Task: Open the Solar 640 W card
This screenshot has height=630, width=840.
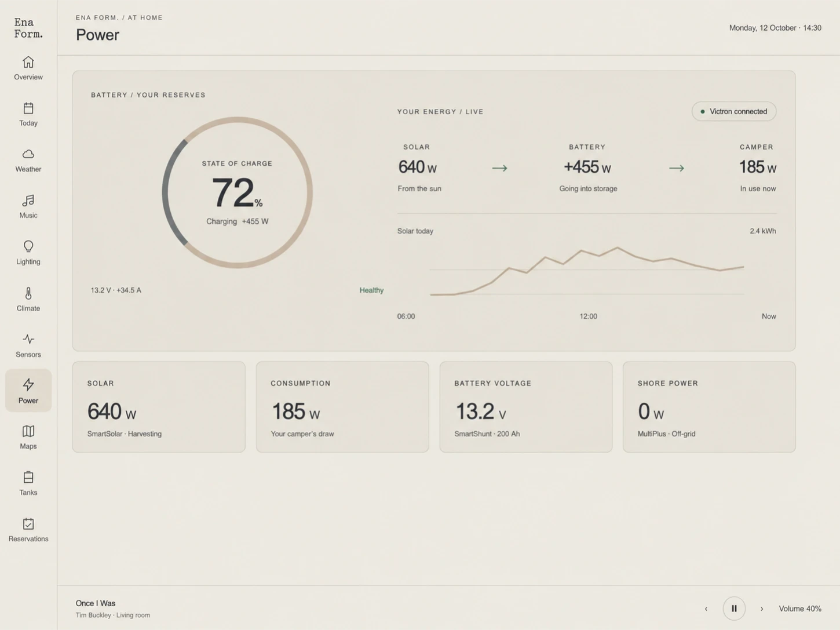Action: pos(159,407)
